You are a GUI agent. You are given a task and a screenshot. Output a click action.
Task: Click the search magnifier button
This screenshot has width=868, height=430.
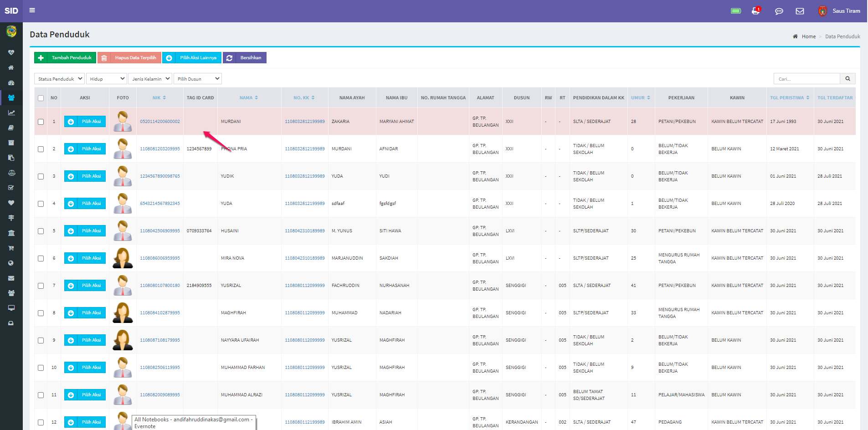(847, 79)
